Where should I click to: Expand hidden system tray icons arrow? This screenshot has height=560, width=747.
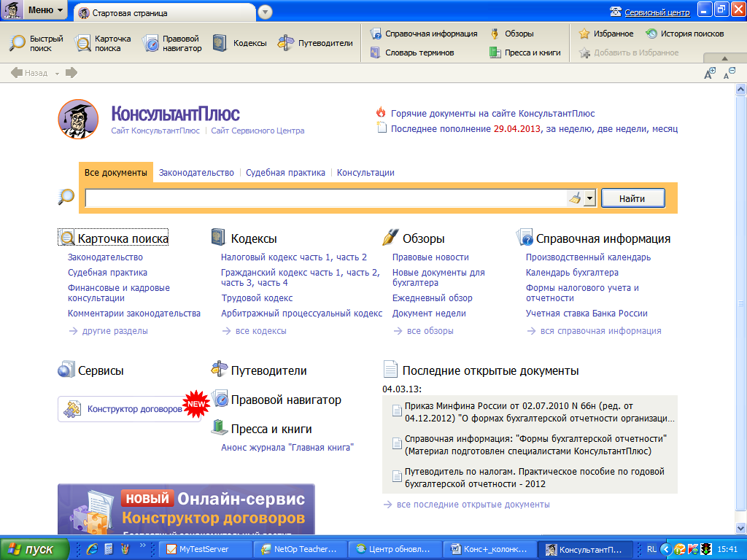(x=666, y=549)
